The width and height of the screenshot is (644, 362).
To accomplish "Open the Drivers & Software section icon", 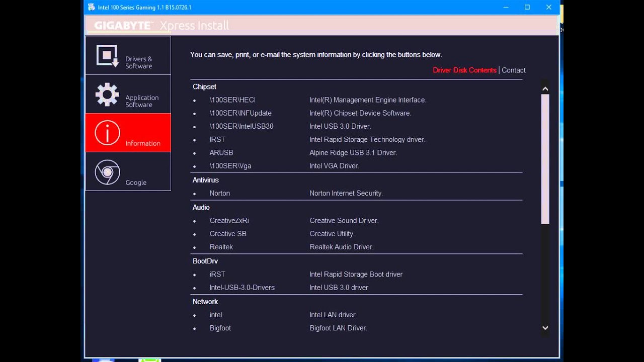I will coord(107,56).
